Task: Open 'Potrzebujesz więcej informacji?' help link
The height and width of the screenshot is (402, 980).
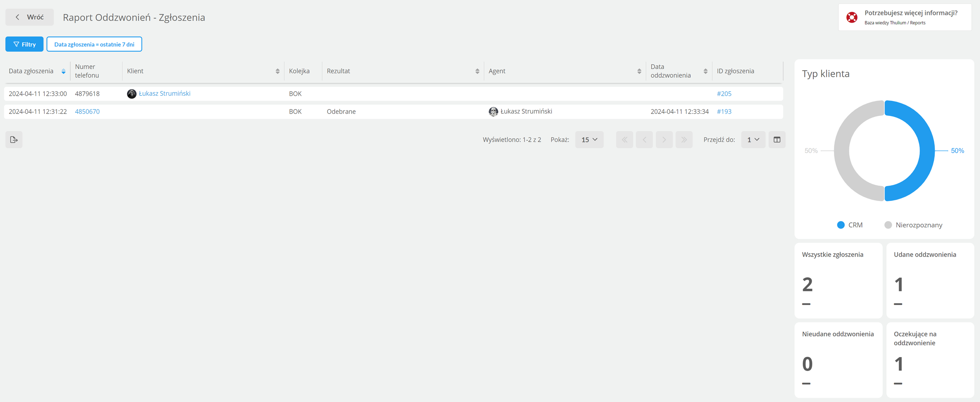Action: [x=911, y=13]
